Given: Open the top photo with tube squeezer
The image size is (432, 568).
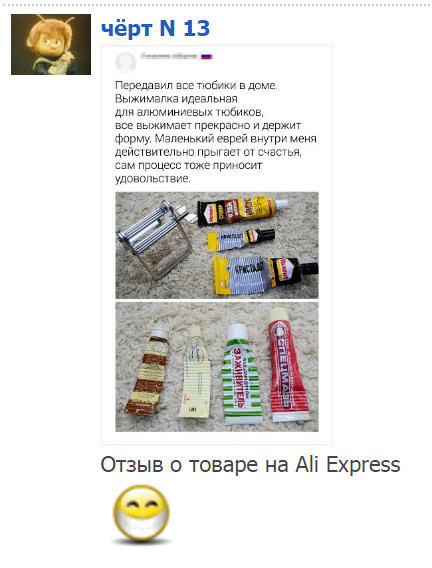Looking at the screenshot, I should pyautogui.click(x=217, y=245).
